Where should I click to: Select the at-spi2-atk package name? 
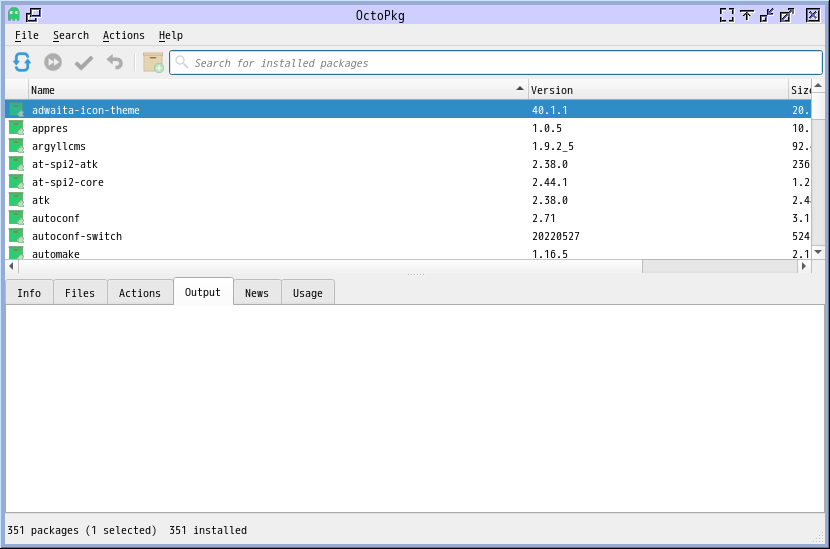65,164
